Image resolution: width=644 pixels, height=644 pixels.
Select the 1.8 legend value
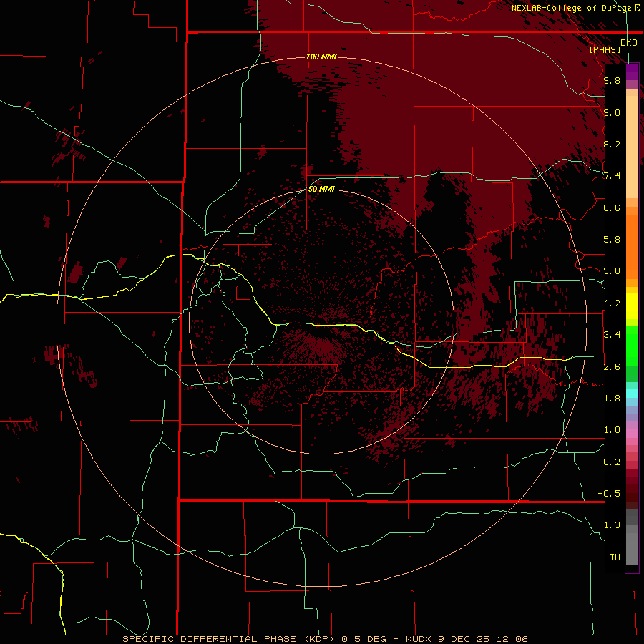pos(612,399)
